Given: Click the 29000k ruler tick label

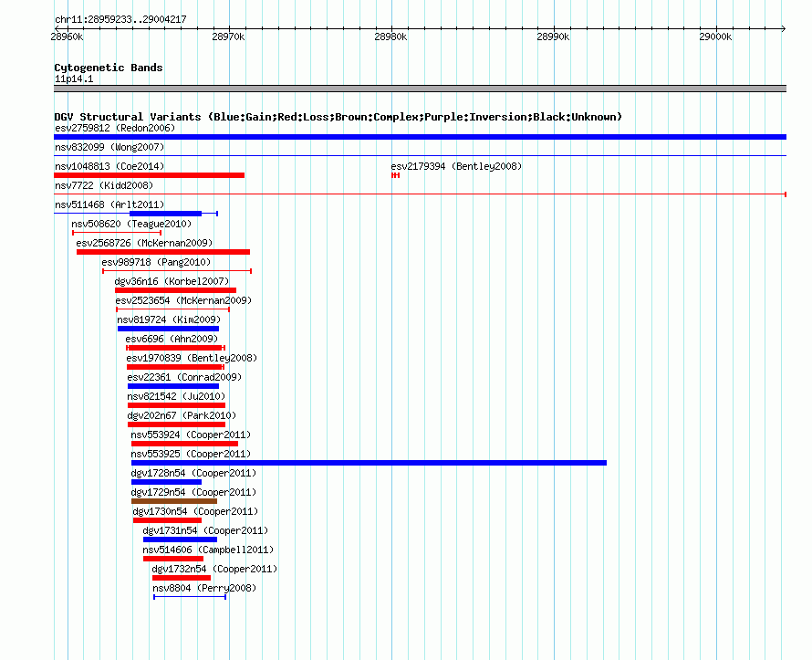Looking at the screenshot, I should [715, 37].
